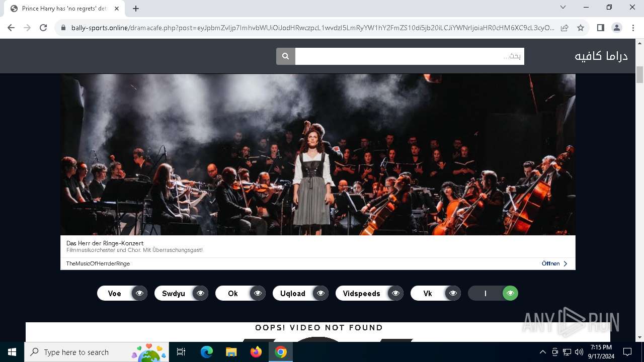The image size is (644, 362).
Task: Open Chrome profile avatar
Action: coord(617,28)
